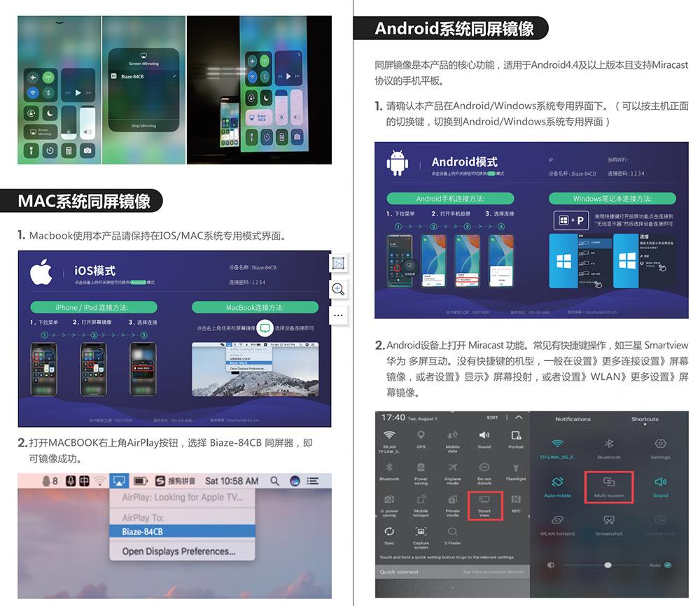The height and width of the screenshot is (606, 700).
Task: Click the brightness slider knob
Action: [608, 565]
